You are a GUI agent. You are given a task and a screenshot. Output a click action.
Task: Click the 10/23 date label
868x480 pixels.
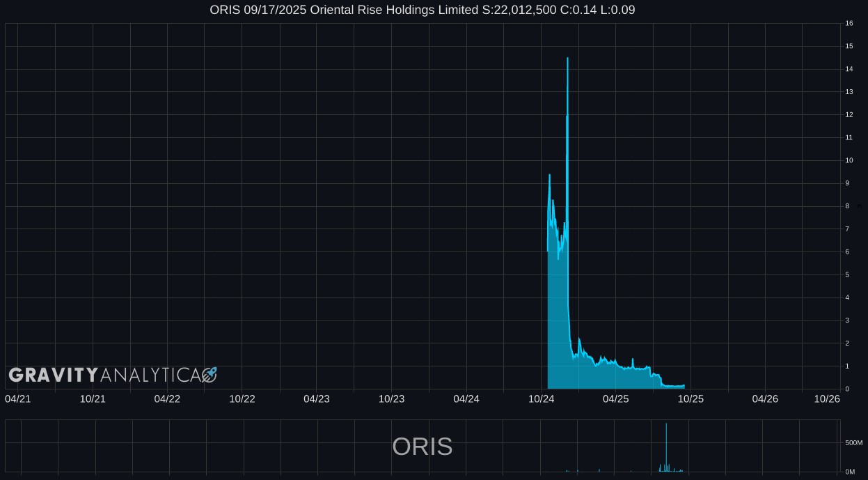pos(392,398)
